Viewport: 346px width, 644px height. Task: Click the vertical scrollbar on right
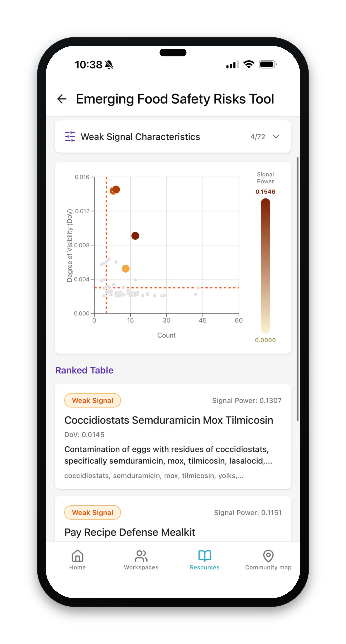pyautogui.click(x=297, y=289)
